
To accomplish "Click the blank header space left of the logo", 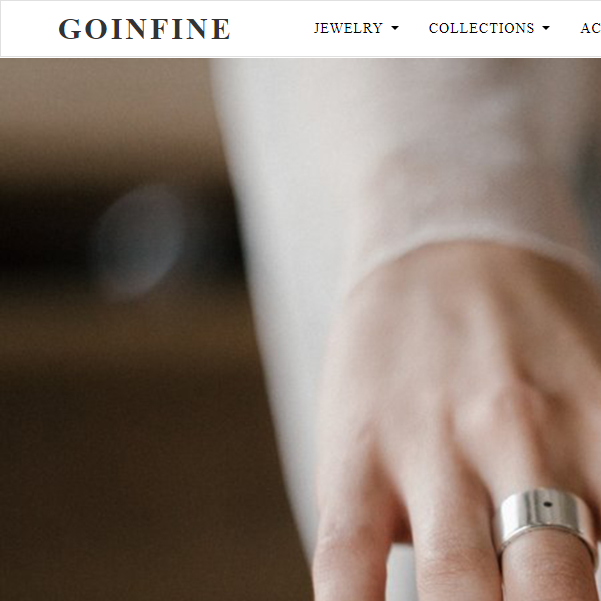I will tap(30, 29).
